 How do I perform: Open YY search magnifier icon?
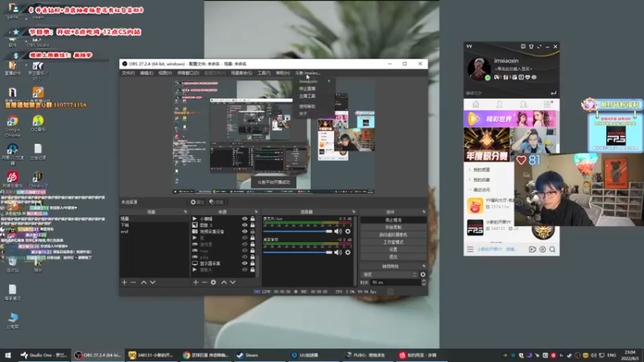pyautogui.click(x=552, y=249)
